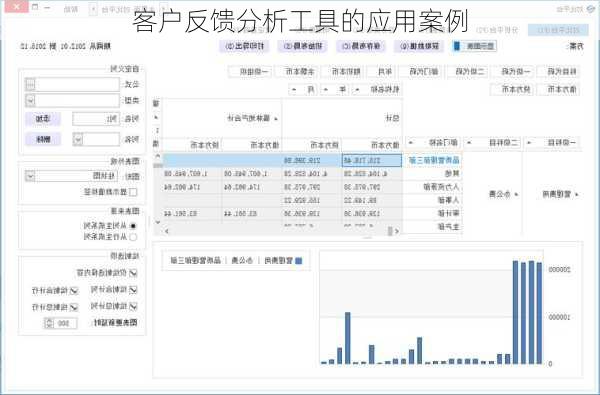Enable the 显示数值标签 checkbox
600x395 pixels.
[x=133, y=192]
